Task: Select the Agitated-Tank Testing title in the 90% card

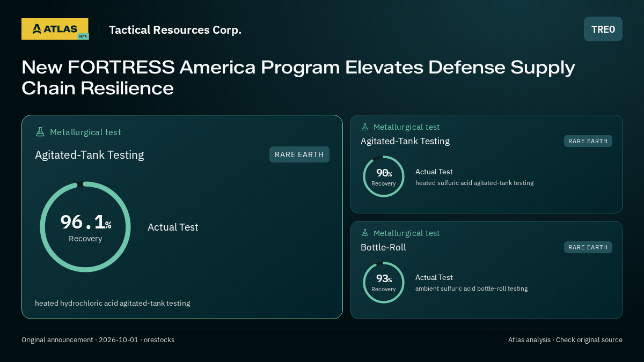Action: 405,141
